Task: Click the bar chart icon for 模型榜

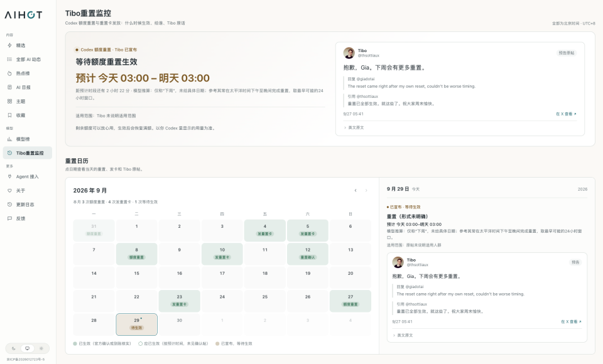Action: 9,139
